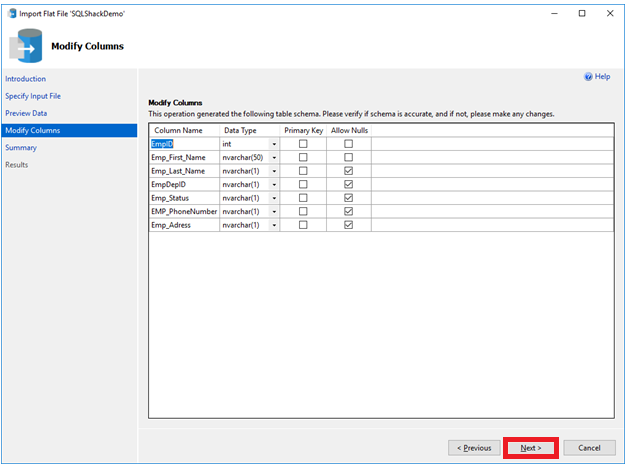627x468 pixels.
Task: Open data type dropdown for EmpDepID
Action: [274, 185]
